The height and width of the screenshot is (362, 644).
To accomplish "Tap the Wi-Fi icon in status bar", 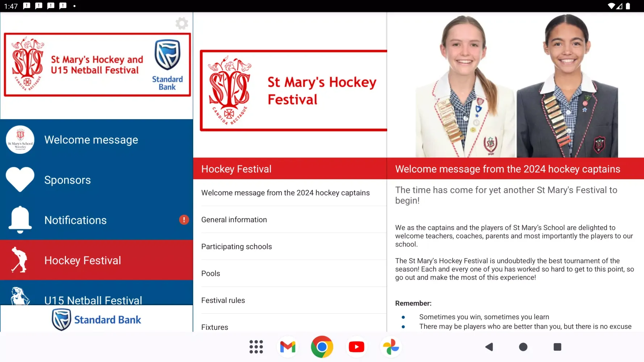I will (611, 6).
